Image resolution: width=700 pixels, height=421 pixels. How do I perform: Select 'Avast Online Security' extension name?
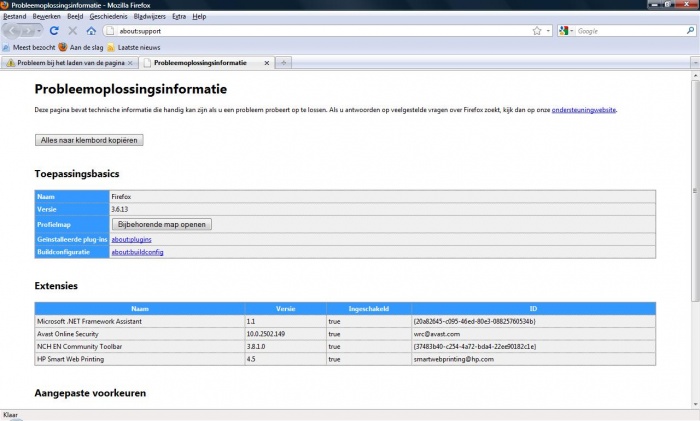tap(67, 334)
